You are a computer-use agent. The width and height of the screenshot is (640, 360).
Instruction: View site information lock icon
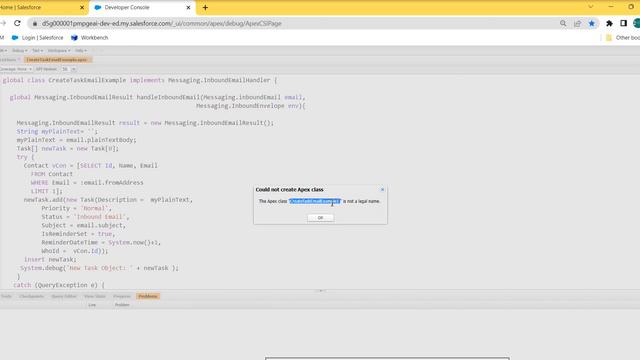(35, 24)
